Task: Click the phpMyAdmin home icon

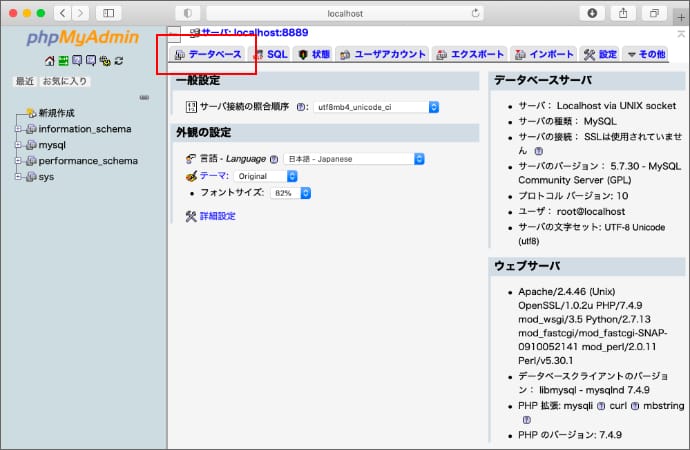Action: pos(49,61)
